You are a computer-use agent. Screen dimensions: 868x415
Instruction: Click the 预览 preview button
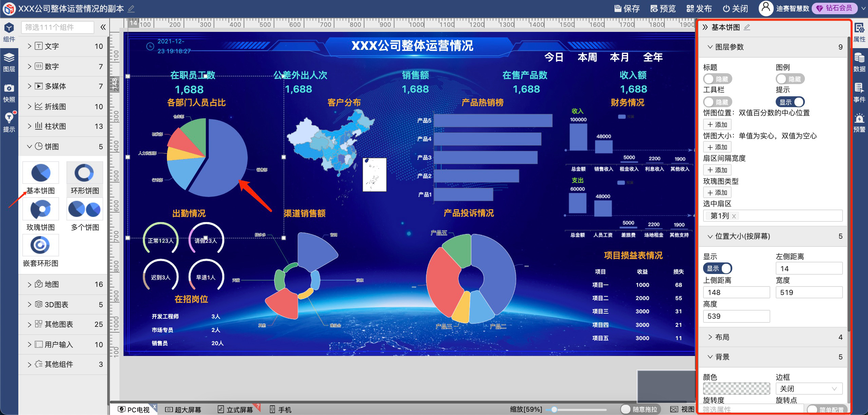[663, 8]
